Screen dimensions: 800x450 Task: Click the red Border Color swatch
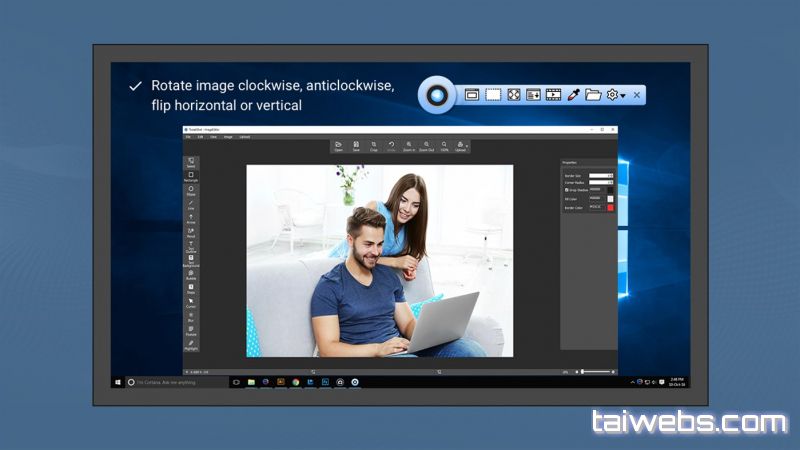pos(611,208)
